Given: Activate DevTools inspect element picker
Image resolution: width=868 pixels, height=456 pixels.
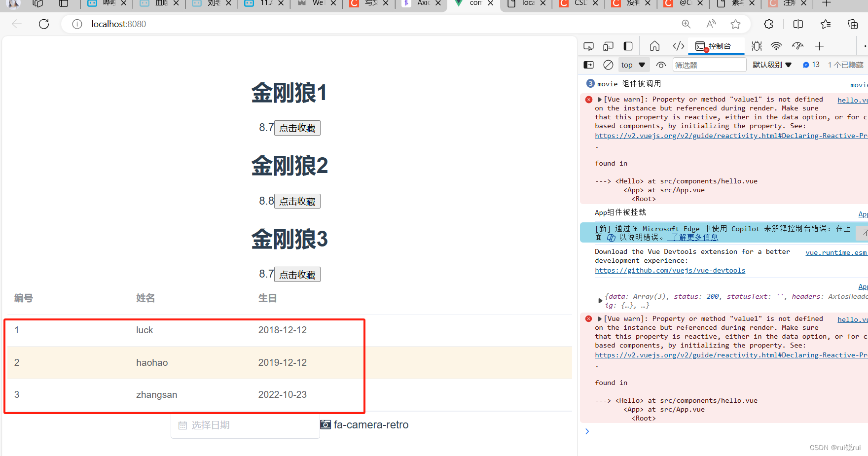Looking at the screenshot, I should click(588, 46).
